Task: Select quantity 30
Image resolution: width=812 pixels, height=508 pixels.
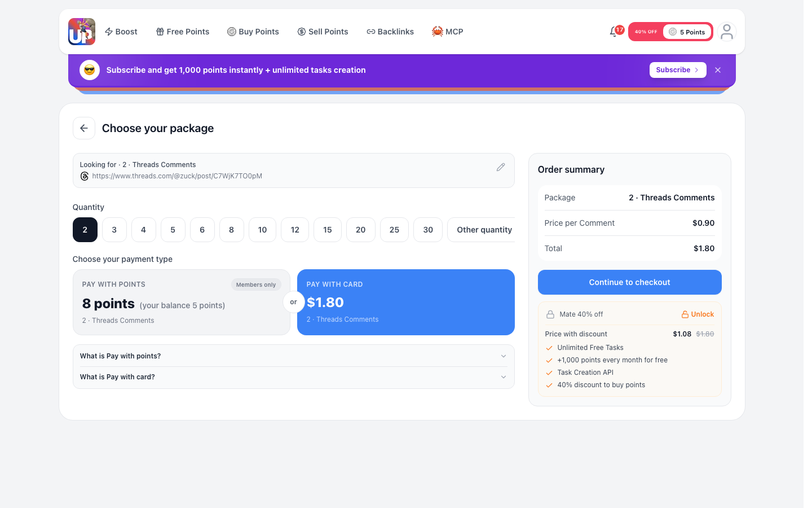Action: click(428, 230)
